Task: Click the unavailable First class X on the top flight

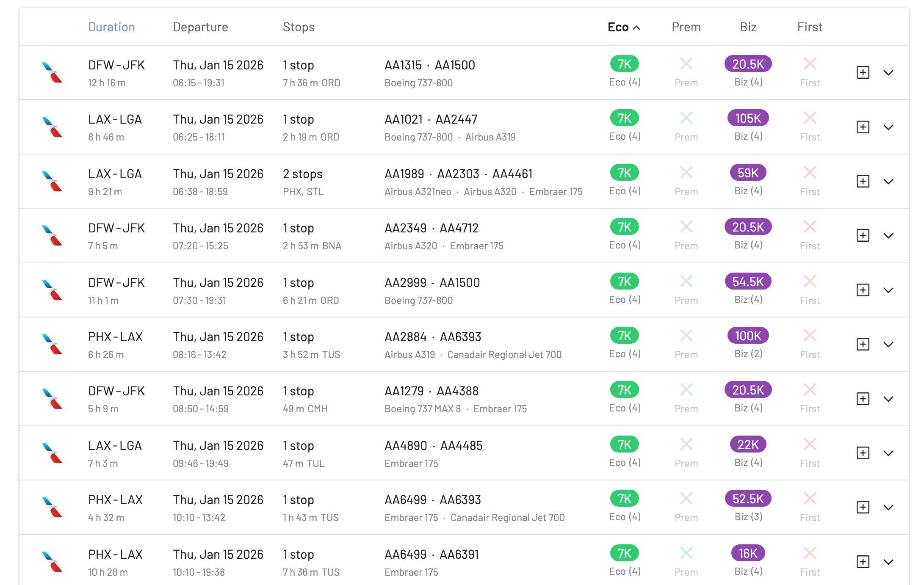Action: click(810, 63)
